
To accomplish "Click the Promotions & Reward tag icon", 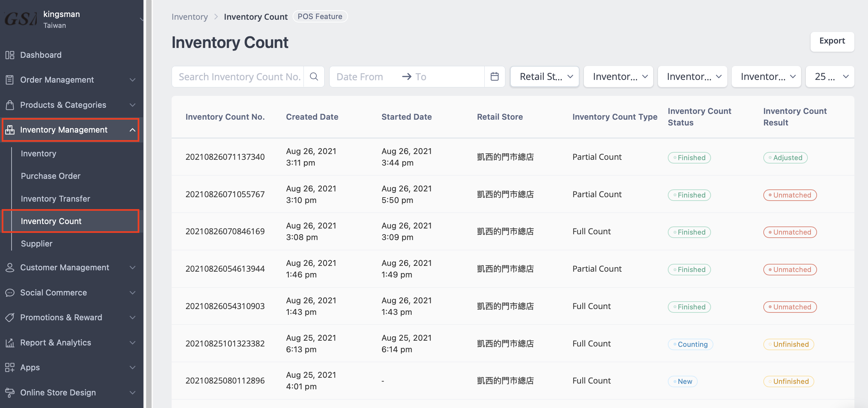I will tap(10, 318).
